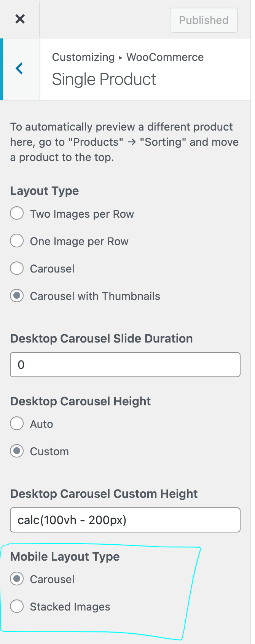The image size is (255, 644).
Task: Close the Customizer with the X icon
Action: pos(20,19)
